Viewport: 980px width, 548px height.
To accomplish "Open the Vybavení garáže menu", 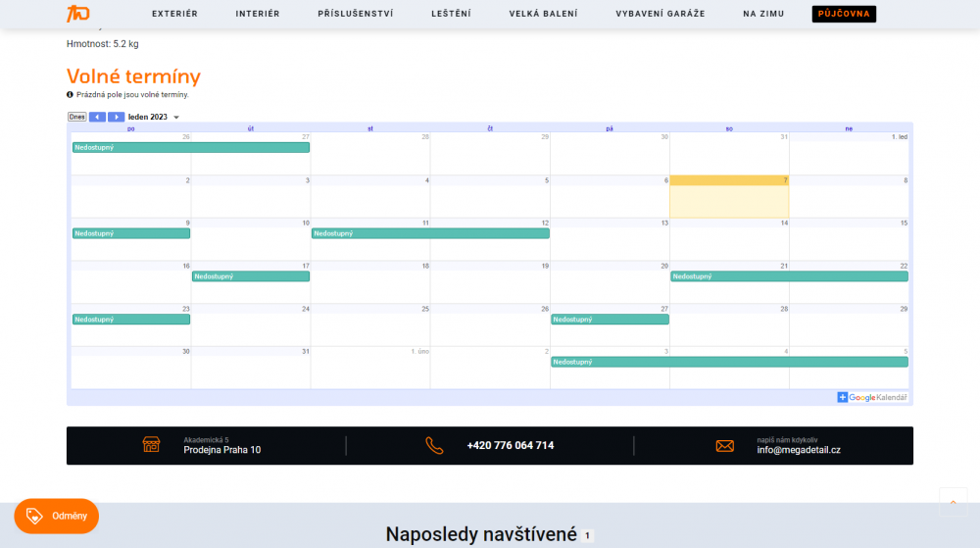I will [660, 14].
